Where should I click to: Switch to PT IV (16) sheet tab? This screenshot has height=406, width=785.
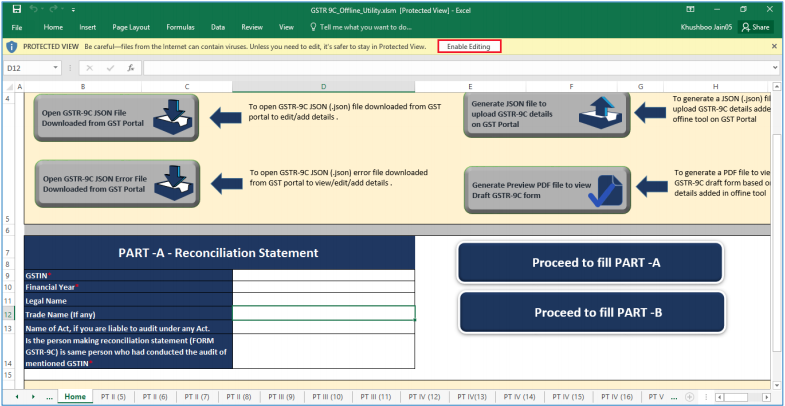tap(617, 396)
